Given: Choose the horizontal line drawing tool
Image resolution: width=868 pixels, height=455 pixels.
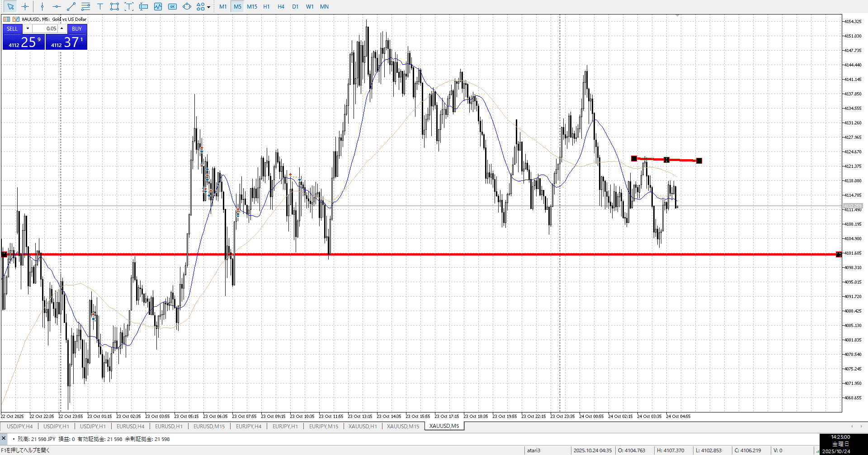Looking at the screenshot, I should (57, 7).
